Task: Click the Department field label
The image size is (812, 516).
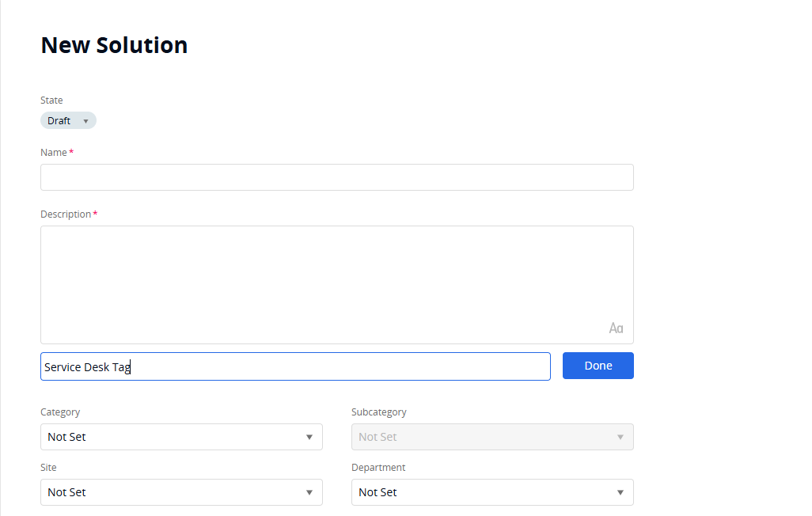Action: coord(378,468)
